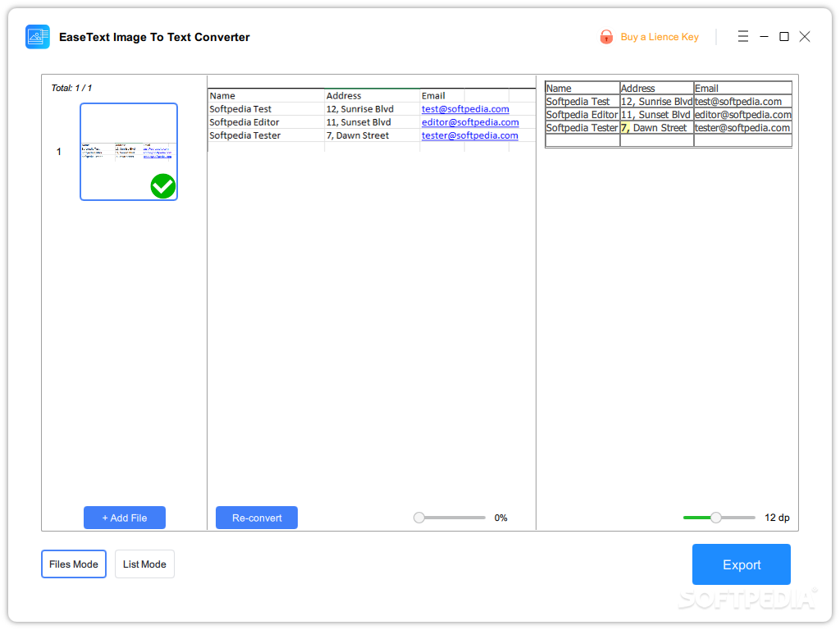Click the 12 dp font size slider handle
840x630 pixels.
click(715, 518)
